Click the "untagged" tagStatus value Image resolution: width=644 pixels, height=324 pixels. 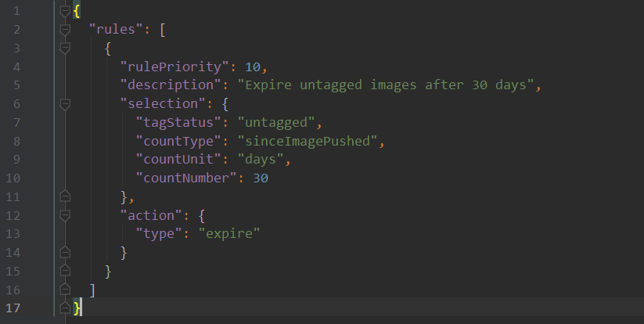click(276, 122)
